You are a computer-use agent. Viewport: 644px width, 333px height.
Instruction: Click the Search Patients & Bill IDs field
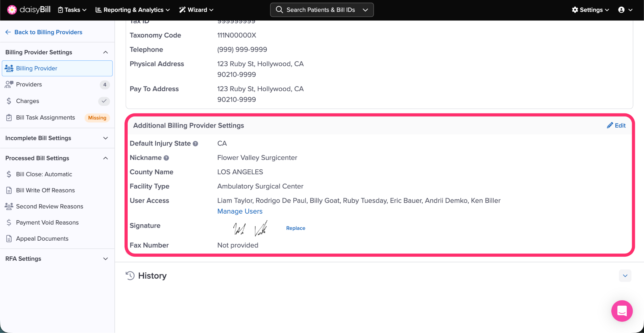point(320,10)
